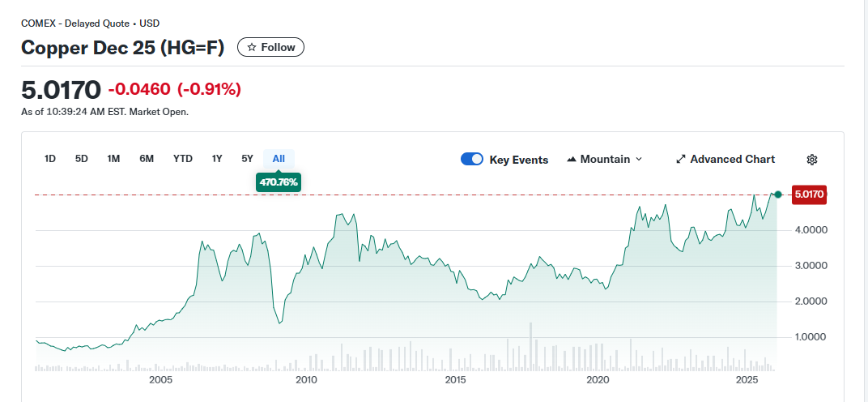The image size is (868, 402).
Task: Click the Advanced Chart expand arrows icon
Action: pos(681,160)
